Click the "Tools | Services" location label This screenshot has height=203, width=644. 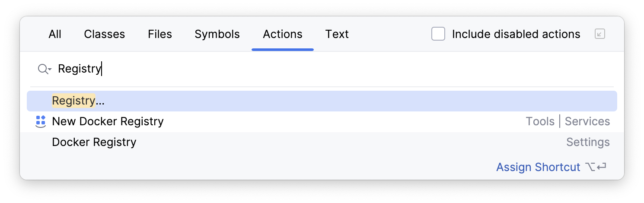[x=567, y=122]
